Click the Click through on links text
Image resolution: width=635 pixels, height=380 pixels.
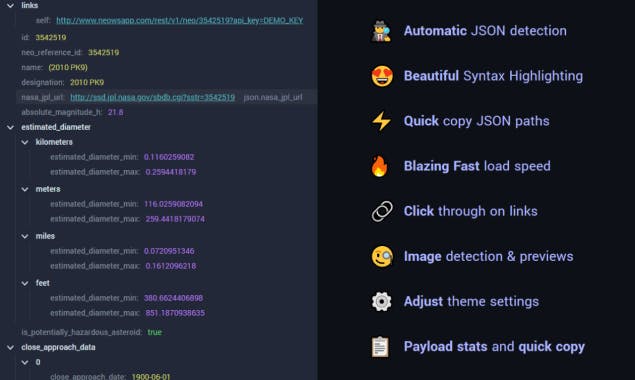click(471, 211)
